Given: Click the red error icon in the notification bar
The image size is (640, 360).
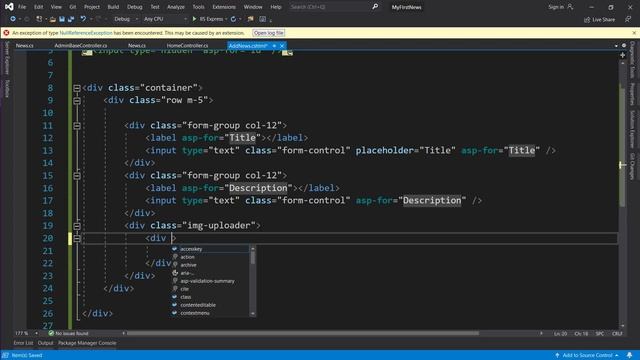Looking at the screenshot, I should 6,33.
